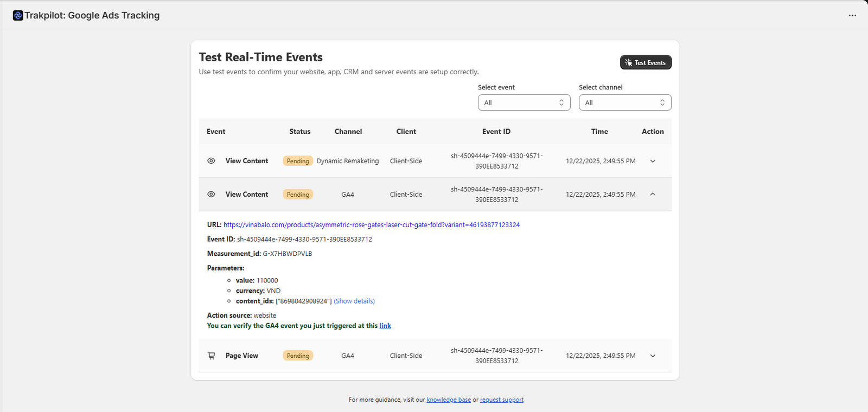Expand the Page View event row
Image resolution: width=868 pixels, height=412 pixels.
tap(653, 356)
